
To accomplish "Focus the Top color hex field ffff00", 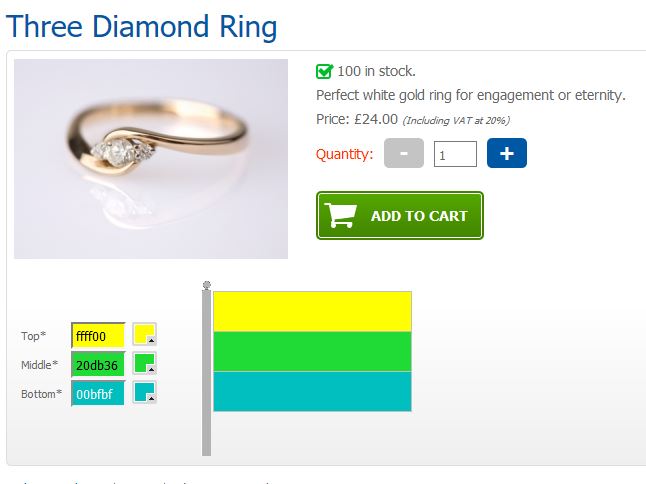I will pyautogui.click(x=98, y=336).
